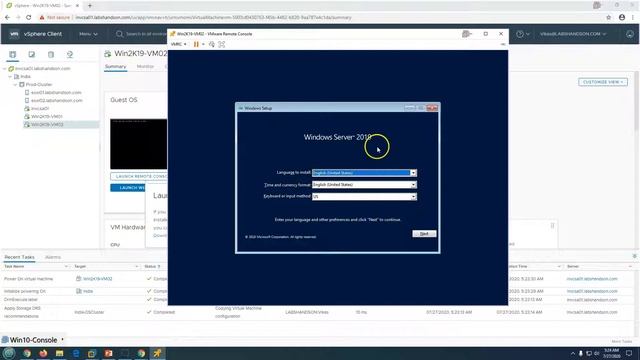Collapse the vCenter root tree node
The width and height of the screenshot is (640, 360).
coord(4,69)
